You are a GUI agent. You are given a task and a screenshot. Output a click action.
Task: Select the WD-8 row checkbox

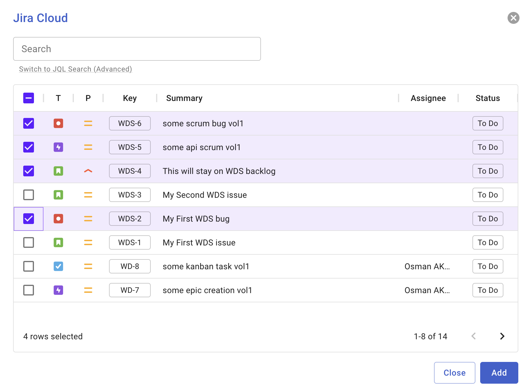pos(29,266)
